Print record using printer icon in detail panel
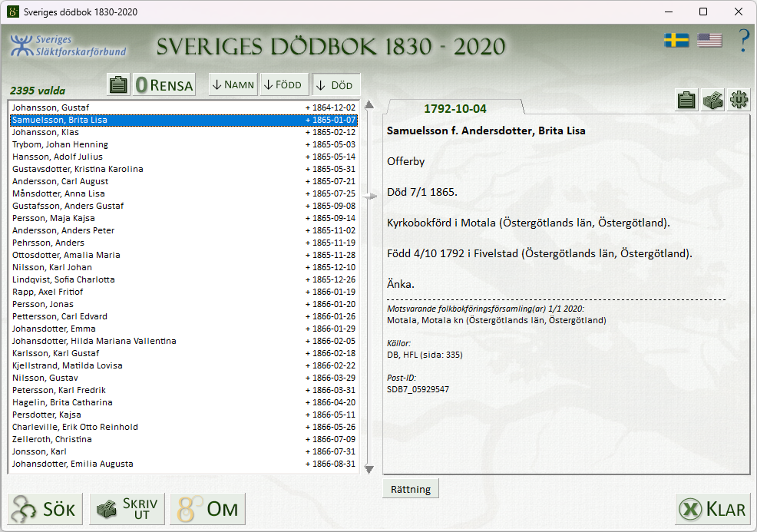 tap(712, 101)
